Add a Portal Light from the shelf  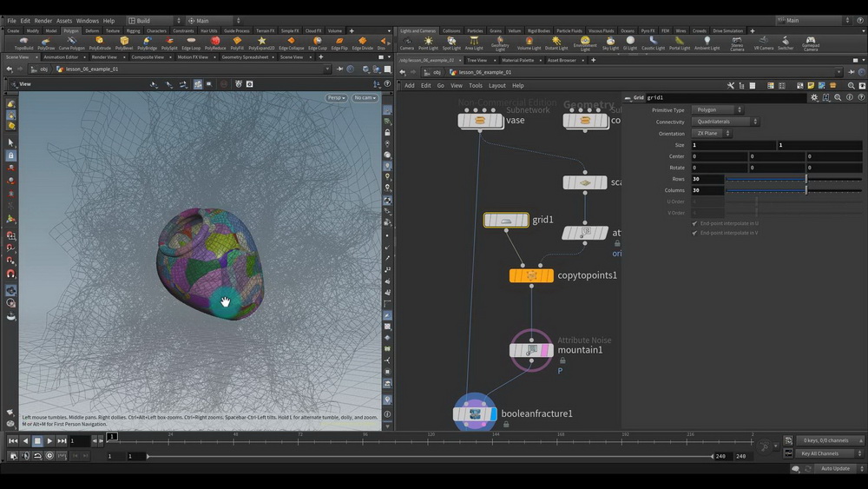680,43
